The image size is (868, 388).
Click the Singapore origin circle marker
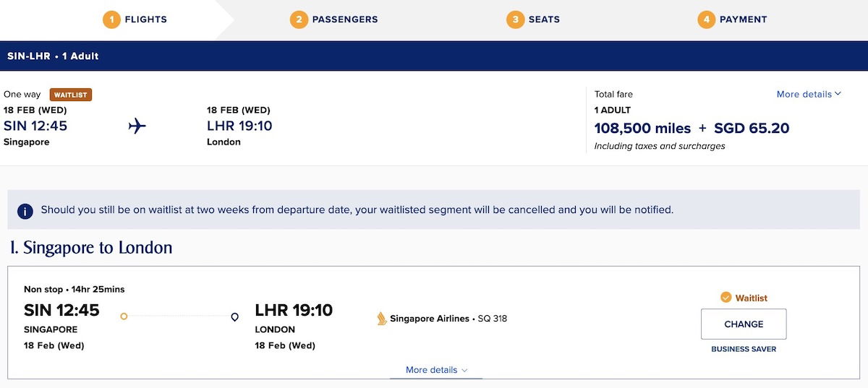pos(124,316)
